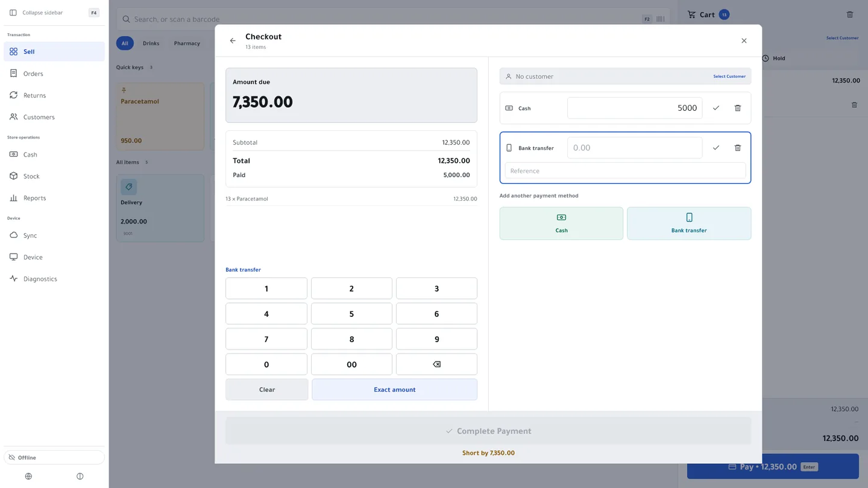Click the Cart icon in the header
Screen dimensions: 868x488
pyautogui.click(x=691, y=14)
